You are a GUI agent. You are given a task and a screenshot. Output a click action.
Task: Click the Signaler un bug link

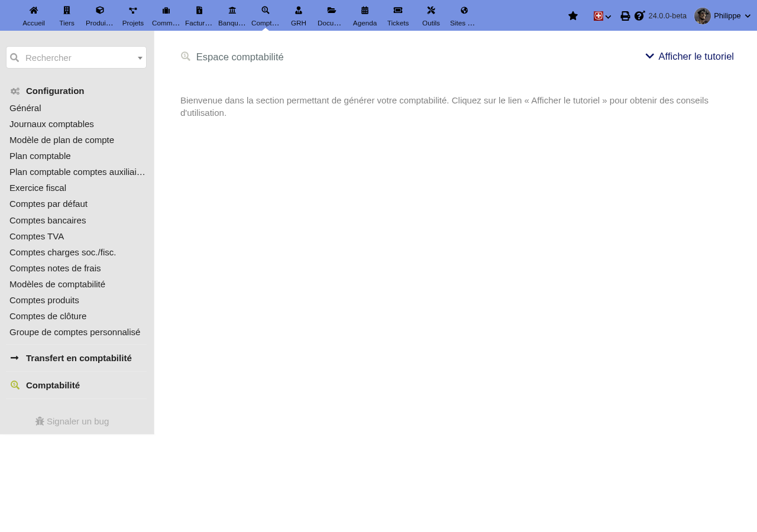coord(77,421)
